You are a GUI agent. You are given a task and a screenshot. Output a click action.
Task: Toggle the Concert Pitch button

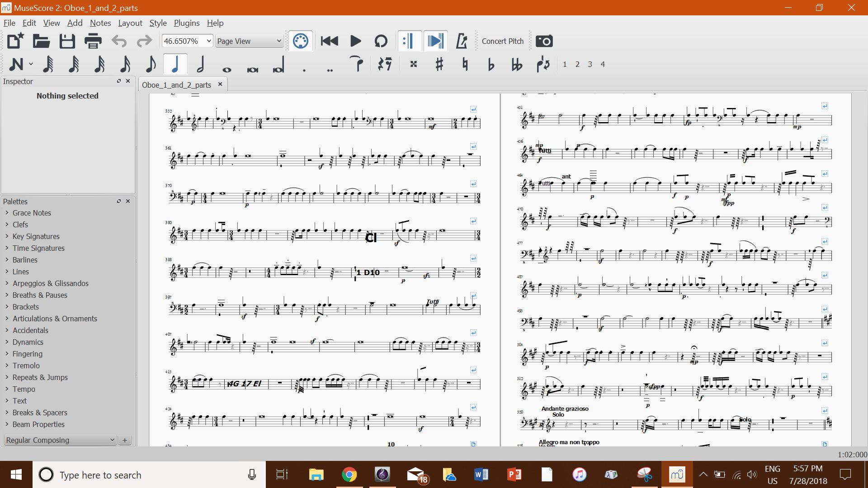tap(503, 41)
